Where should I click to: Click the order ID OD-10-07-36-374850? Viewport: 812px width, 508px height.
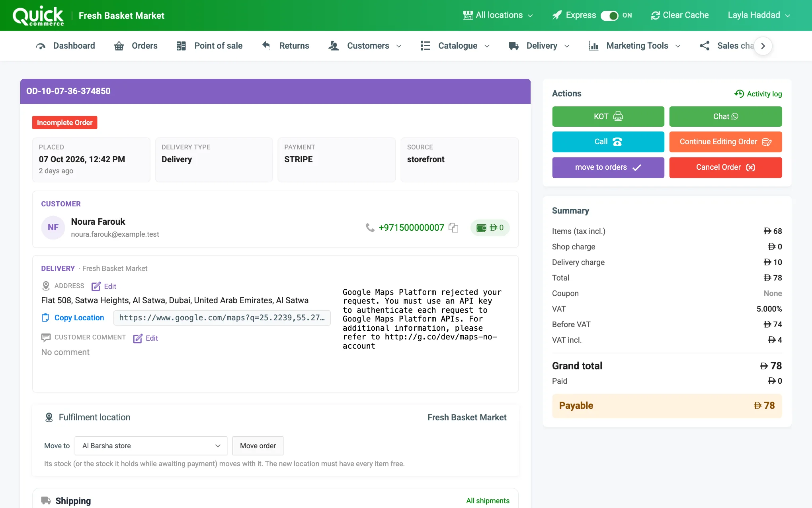click(x=68, y=91)
